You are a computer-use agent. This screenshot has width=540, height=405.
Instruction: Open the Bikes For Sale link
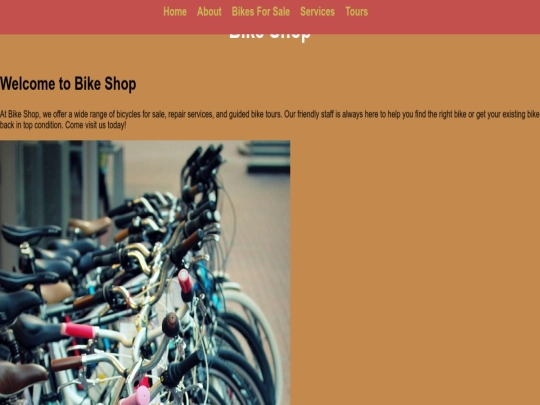click(261, 12)
